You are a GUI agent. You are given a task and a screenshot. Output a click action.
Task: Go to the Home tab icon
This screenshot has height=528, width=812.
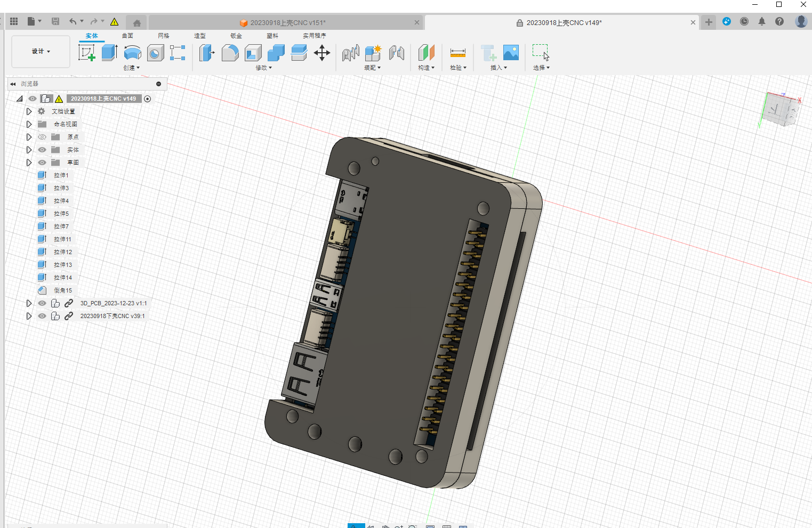pos(137,23)
